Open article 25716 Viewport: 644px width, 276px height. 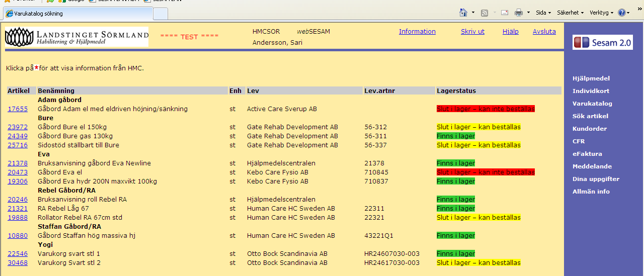pyautogui.click(x=18, y=145)
